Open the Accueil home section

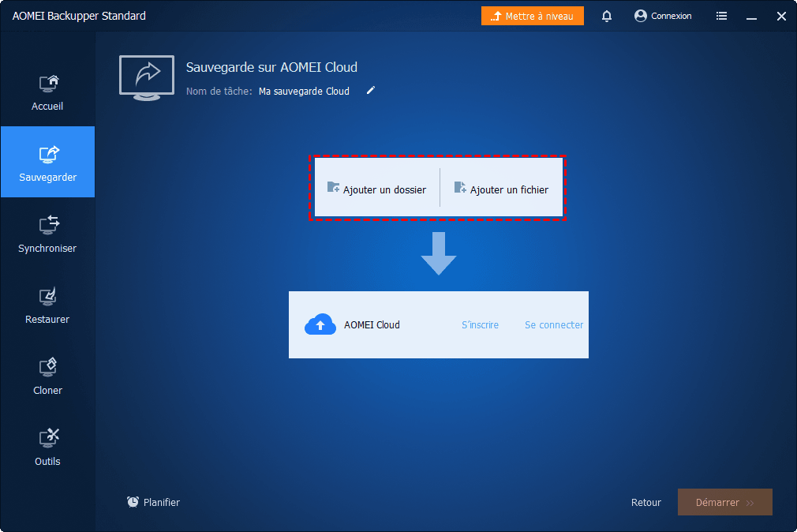click(48, 92)
